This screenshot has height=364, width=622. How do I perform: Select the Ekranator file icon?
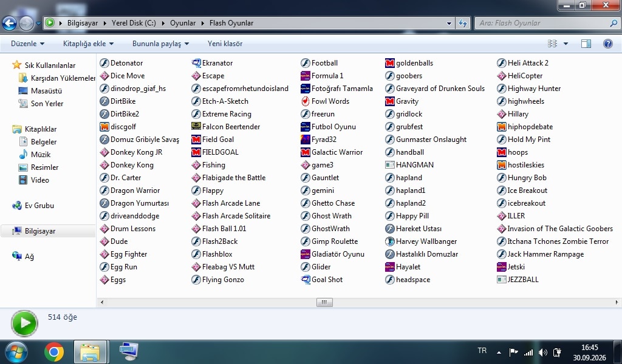[196, 63]
